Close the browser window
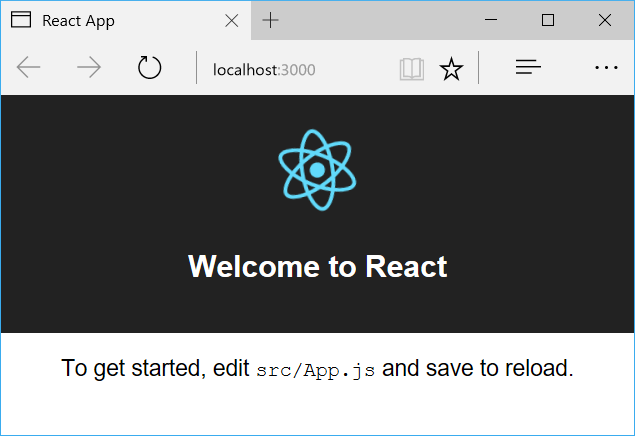The image size is (635, 436). point(605,20)
